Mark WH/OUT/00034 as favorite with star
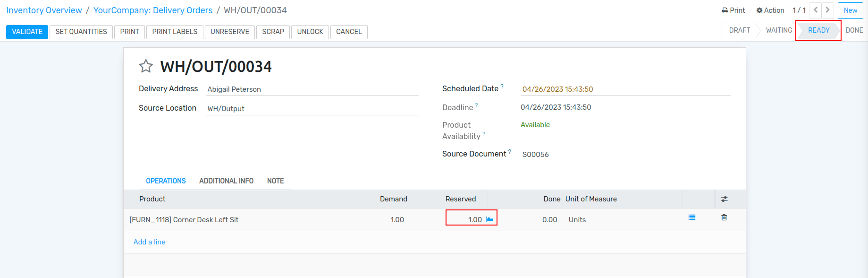868x278 pixels. pyautogui.click(x=146, y=66)
